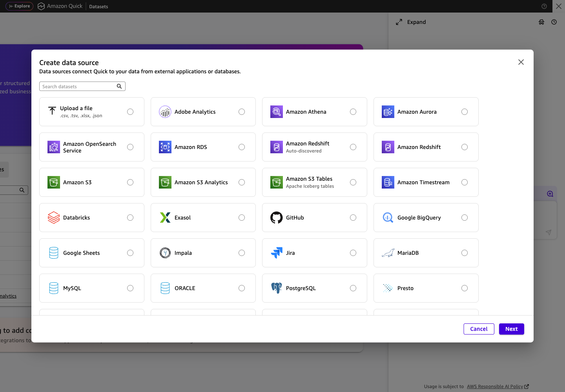Click the MySQL database icon
Image resolution: width=565 pixels, height=392 pixels.
click(x=54, y=288)
